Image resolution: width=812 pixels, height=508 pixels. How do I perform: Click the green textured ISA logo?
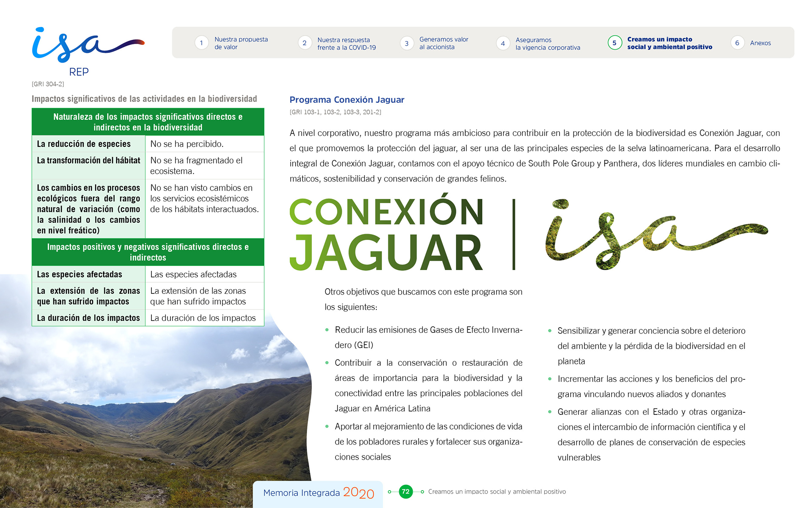tap(656, 234)
